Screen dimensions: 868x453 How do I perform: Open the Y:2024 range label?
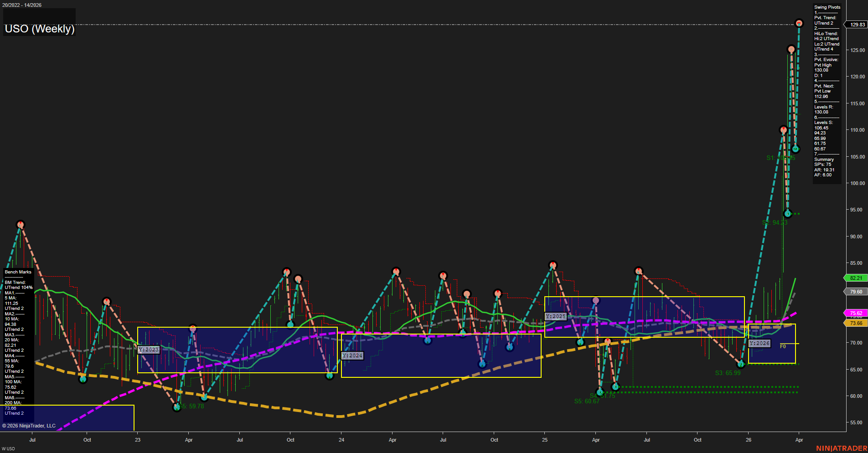(352, 355)
